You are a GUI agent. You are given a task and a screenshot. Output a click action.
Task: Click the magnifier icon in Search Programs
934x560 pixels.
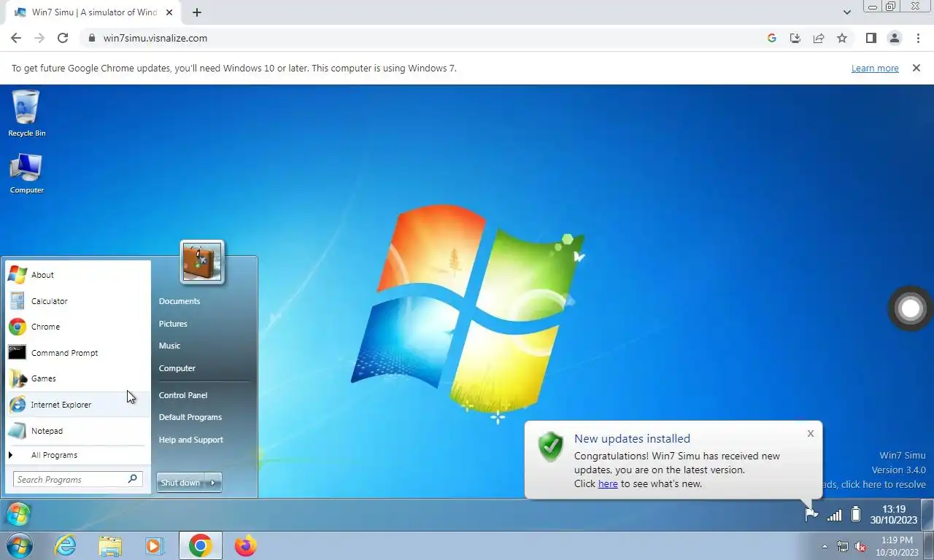(x=133, y=479)
